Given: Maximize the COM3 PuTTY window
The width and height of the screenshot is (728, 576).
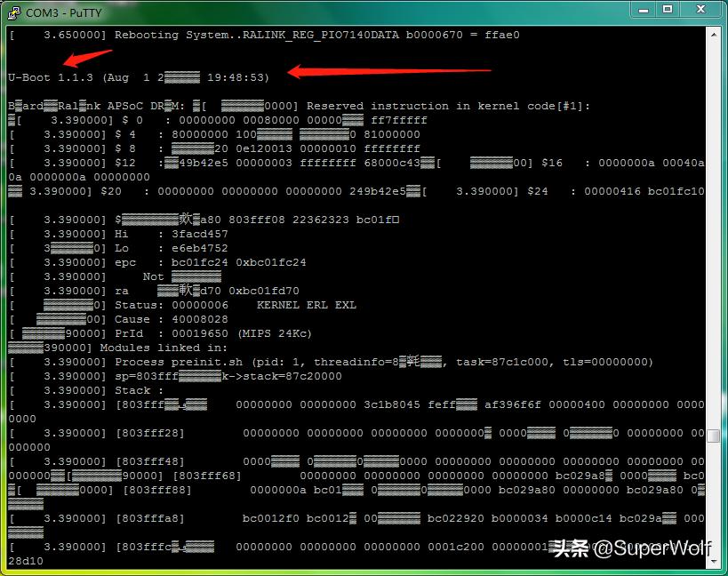Looking at the screenshot, I should [x=668, y=9].
